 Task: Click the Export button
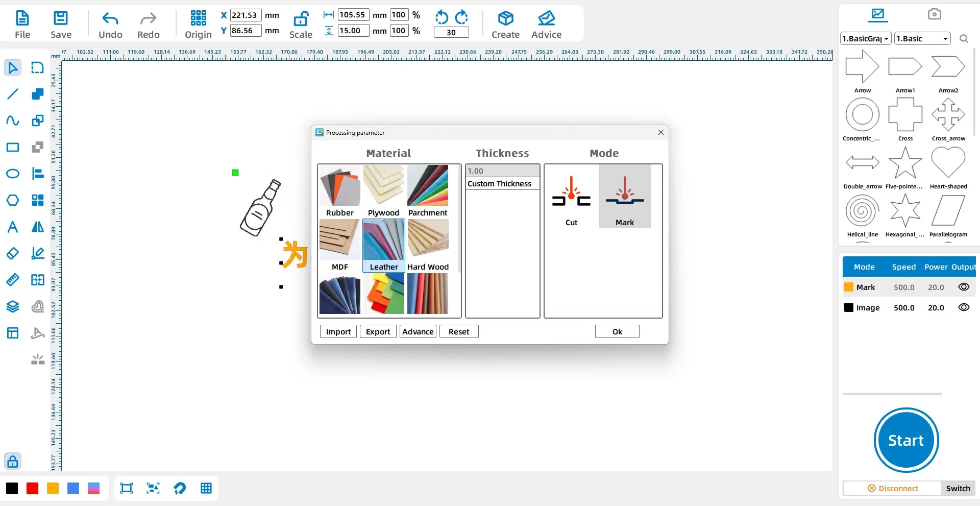click(x=378, y=332)
